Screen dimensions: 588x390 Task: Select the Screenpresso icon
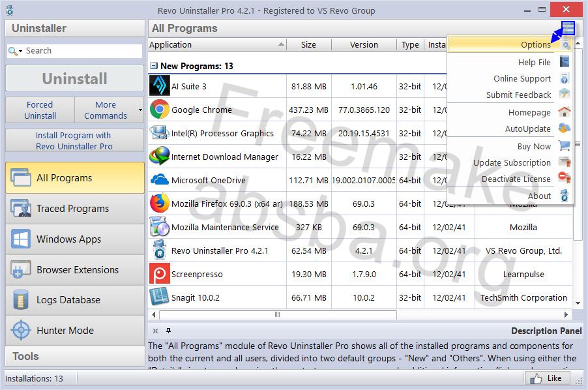tap(159, 273)
